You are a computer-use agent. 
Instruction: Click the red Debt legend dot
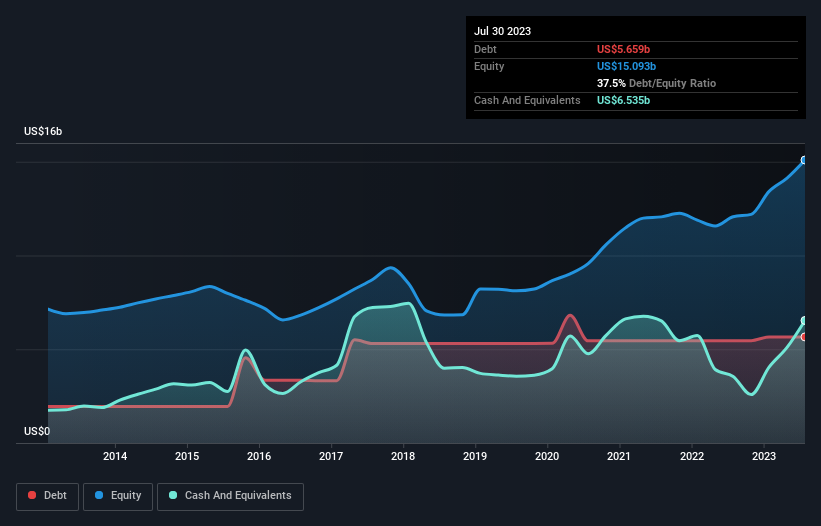pyautogui.click(x=32, y=495)
